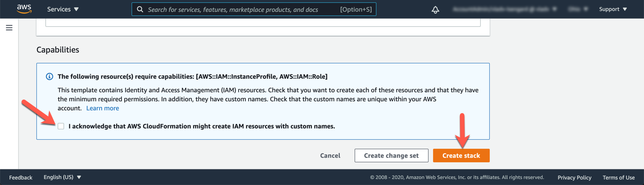Click the magnifier icon in search bar

140,9
